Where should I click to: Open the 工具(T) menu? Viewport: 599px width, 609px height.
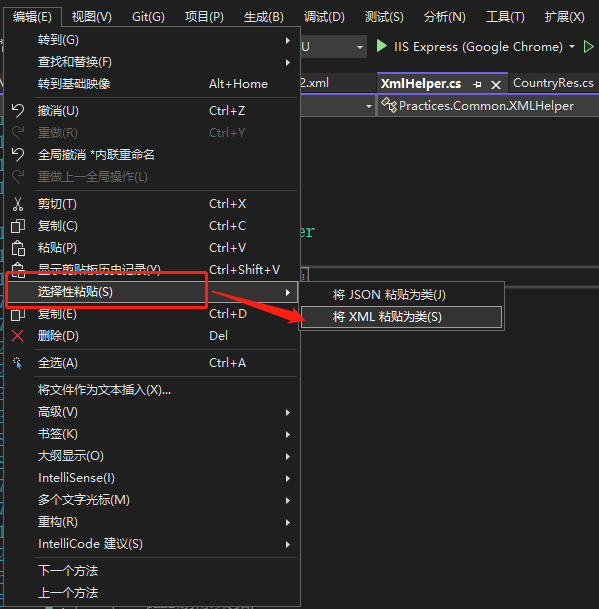(x=505, y=17)
